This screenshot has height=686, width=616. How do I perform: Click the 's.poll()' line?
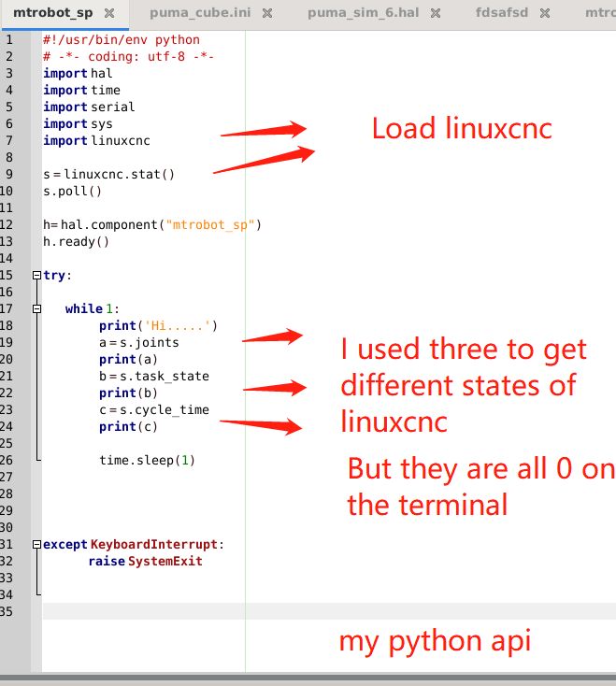(72, 192)
